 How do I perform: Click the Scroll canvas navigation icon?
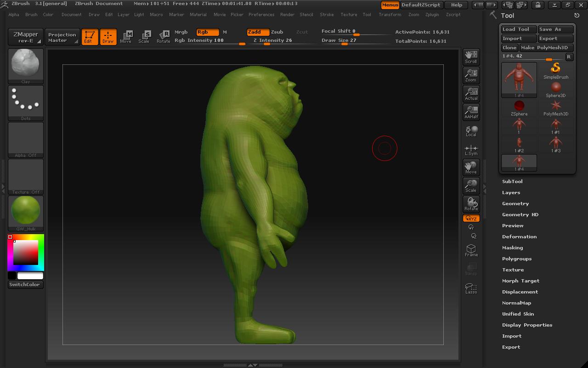pyautogui.click(x=471, y=57)
